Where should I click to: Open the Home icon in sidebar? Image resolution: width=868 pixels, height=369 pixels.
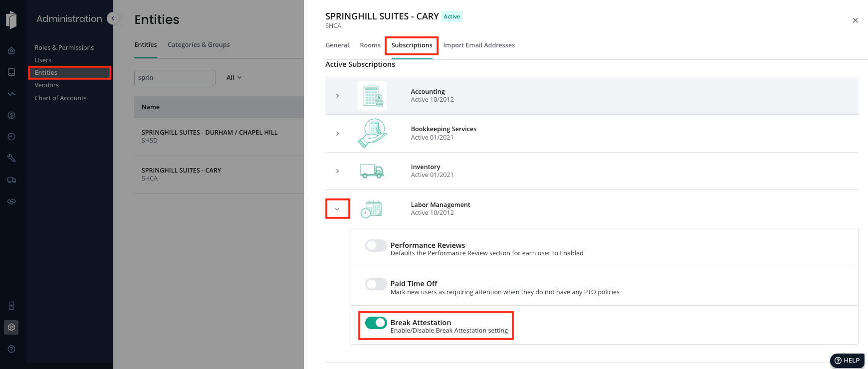tap(11, 50)
